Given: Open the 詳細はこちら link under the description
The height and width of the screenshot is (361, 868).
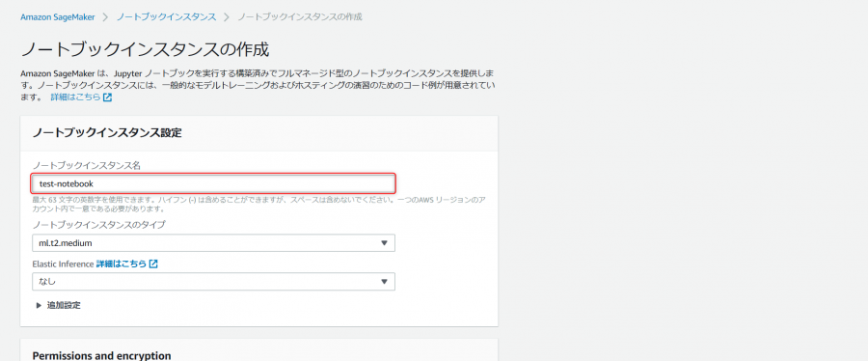Looking at the screenshot, I should (76, 97).
